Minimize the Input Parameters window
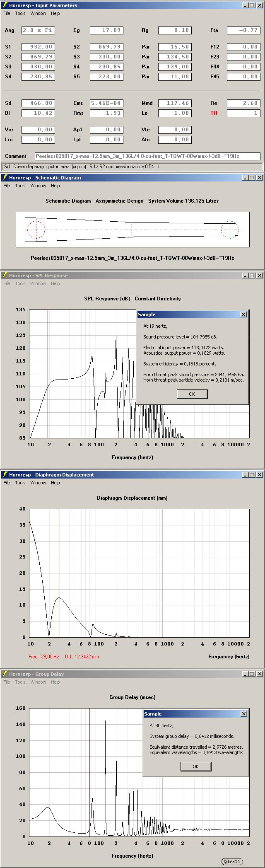Image resolution: width=265 pixels, height=868 pixels. (245, 5)
